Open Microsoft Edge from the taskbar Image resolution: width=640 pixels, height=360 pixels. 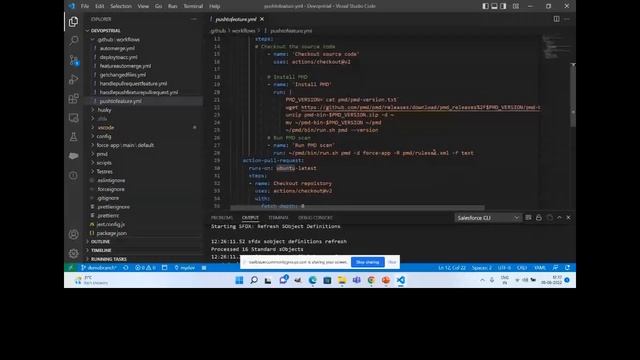(x=313, y=280)
